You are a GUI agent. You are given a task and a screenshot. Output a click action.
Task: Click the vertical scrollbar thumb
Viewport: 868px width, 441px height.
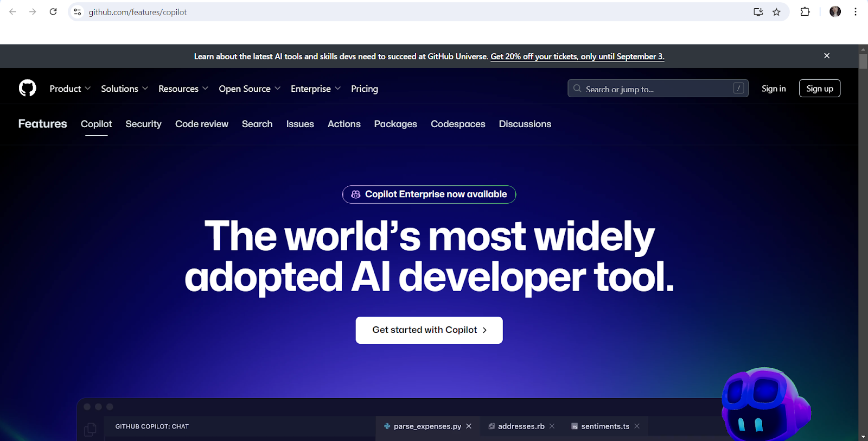tap(863, 61)
